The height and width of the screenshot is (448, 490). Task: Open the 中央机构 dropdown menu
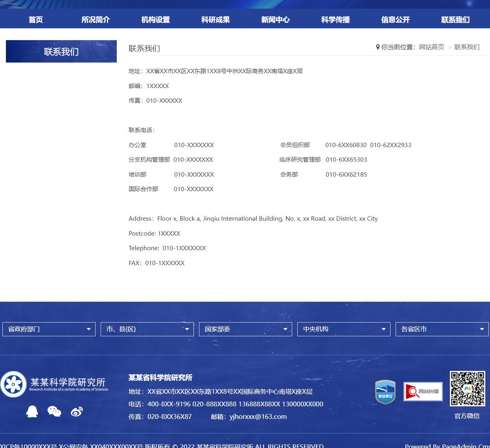pos(344,329)
